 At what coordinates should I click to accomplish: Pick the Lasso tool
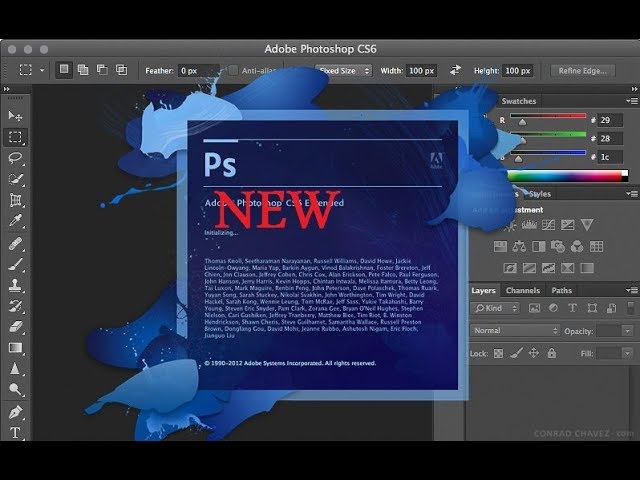pyautogui.click(x=15, y=158)
